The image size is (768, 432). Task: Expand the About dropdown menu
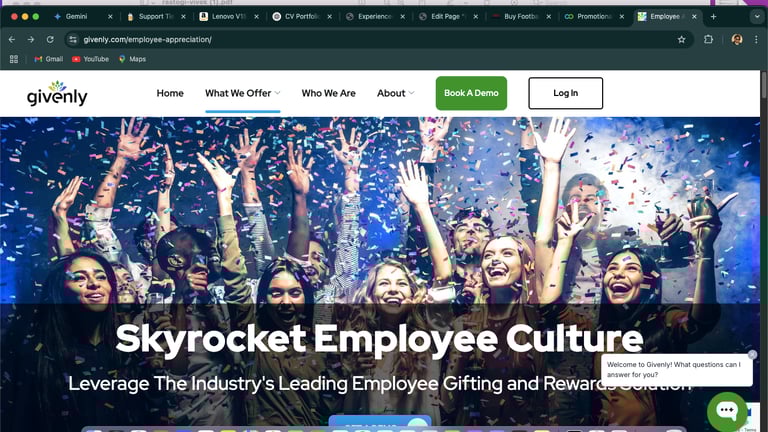tap(396, 93)
